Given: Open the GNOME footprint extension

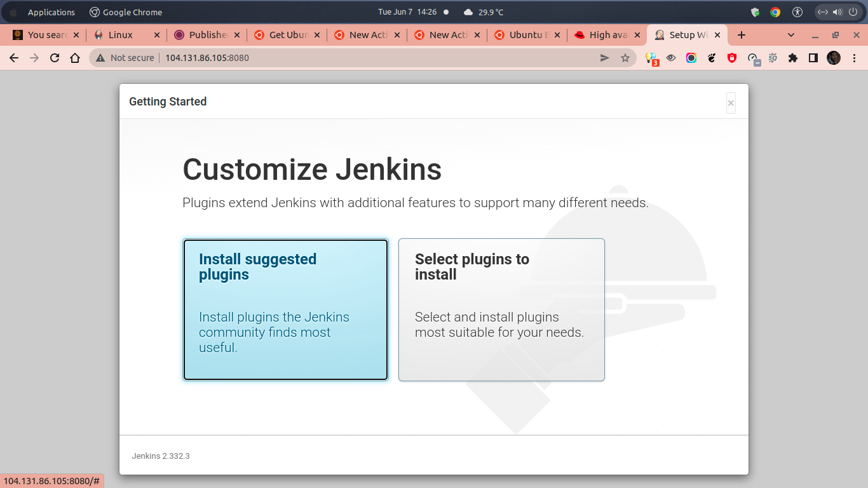Looking at the screenshot, I should click(x=712, y=58).
